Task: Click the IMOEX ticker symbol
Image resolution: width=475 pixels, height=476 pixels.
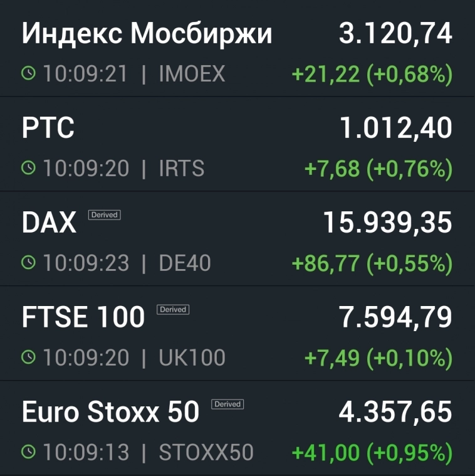Action: point(192,74)
